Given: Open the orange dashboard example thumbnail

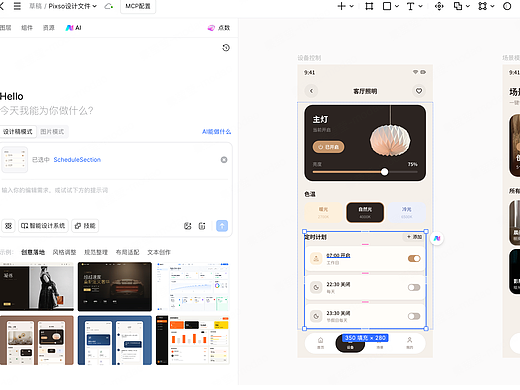Looking at the screenshot, I should (x=193, y=340).
